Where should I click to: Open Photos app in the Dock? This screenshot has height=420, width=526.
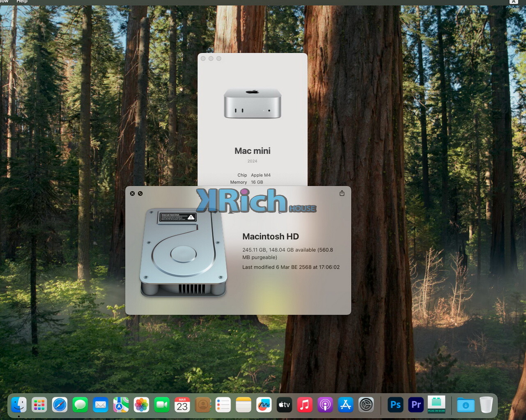[x=141, y=405]
